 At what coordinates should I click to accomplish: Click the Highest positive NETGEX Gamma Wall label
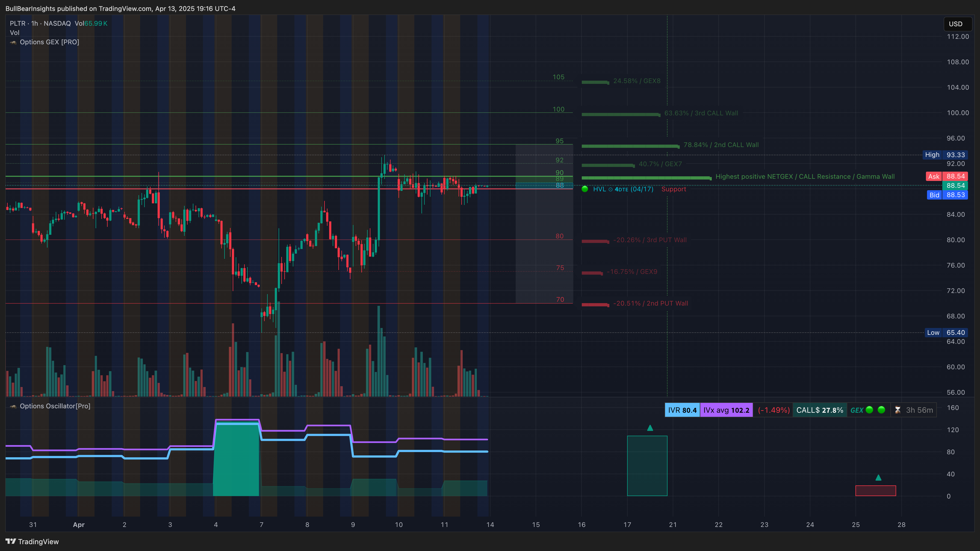(x=805, y=176)
